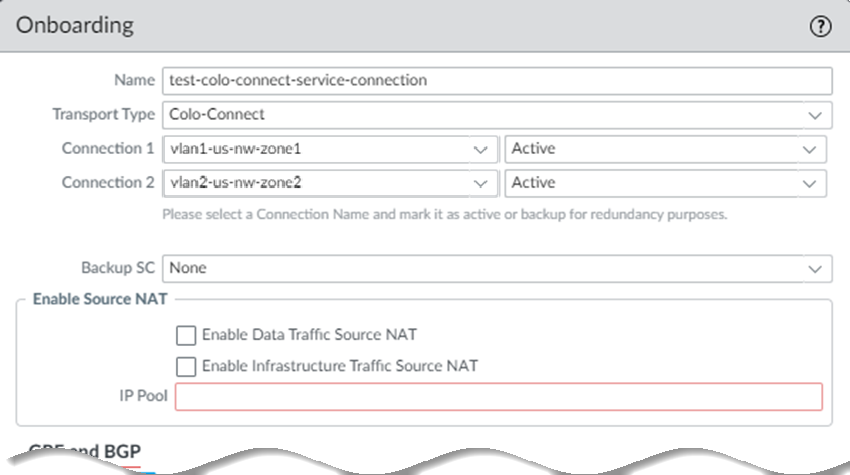This screenshot has width=850, height=475.
Task: Click the empty IP Pool field
Action: point(498,397)
